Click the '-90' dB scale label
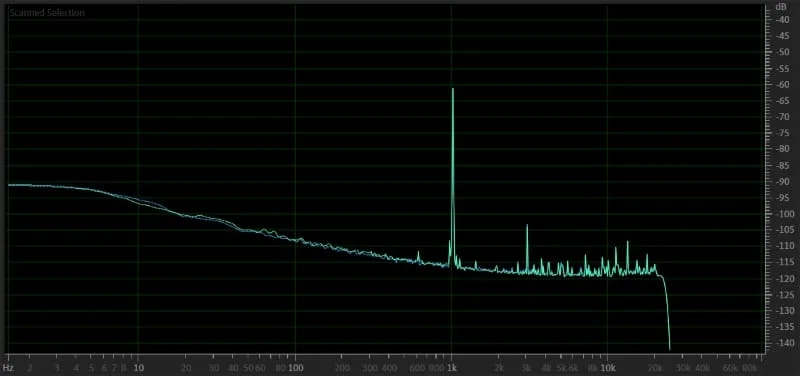This screenshot has height=376, width=800. (x=782, y=182)
